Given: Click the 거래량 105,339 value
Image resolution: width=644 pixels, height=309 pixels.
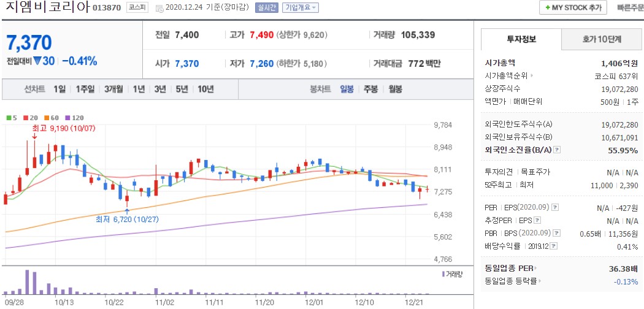Looking at the screenshot, I should coord(418,35).
